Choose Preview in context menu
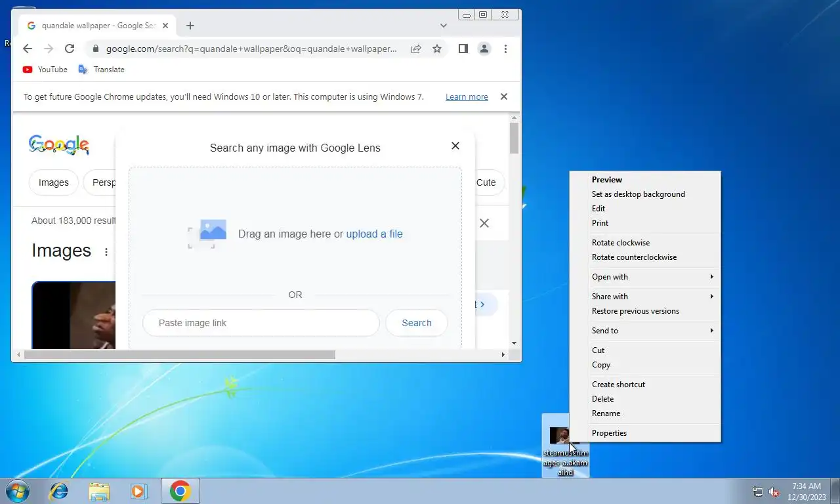This screenshot has height=504, width=840. [645, 180]
